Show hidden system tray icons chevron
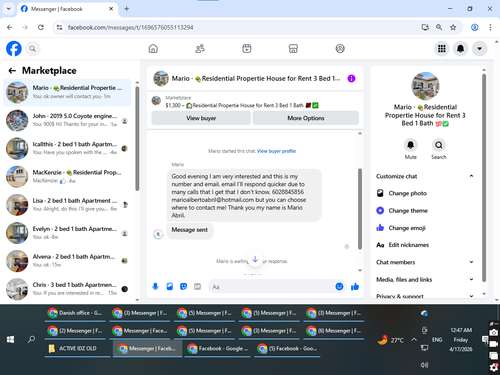Viewport: 500px width, 375px height. (414, 340)
